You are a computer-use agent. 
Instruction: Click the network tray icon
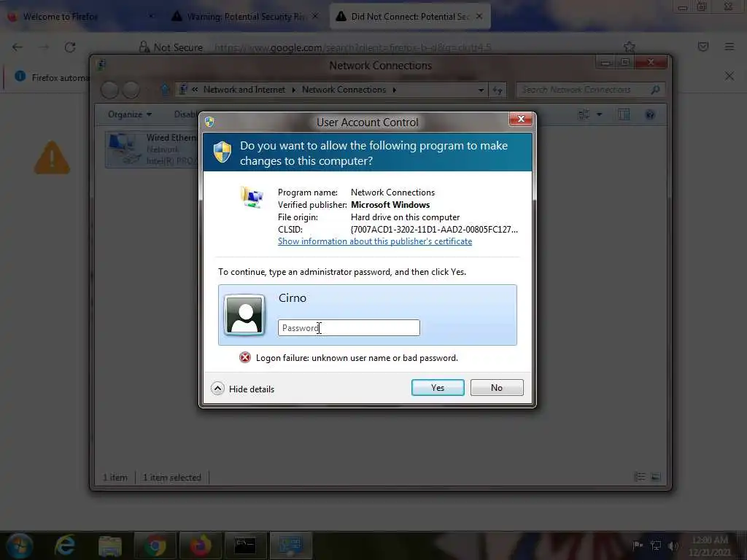coord(656,545)
